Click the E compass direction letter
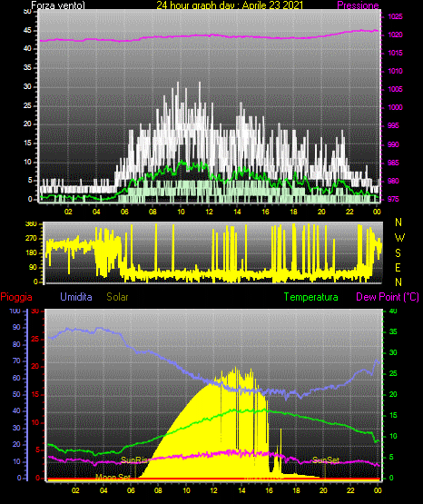The image size is (423, 504). pyautogui.click(x=398, y=267)
